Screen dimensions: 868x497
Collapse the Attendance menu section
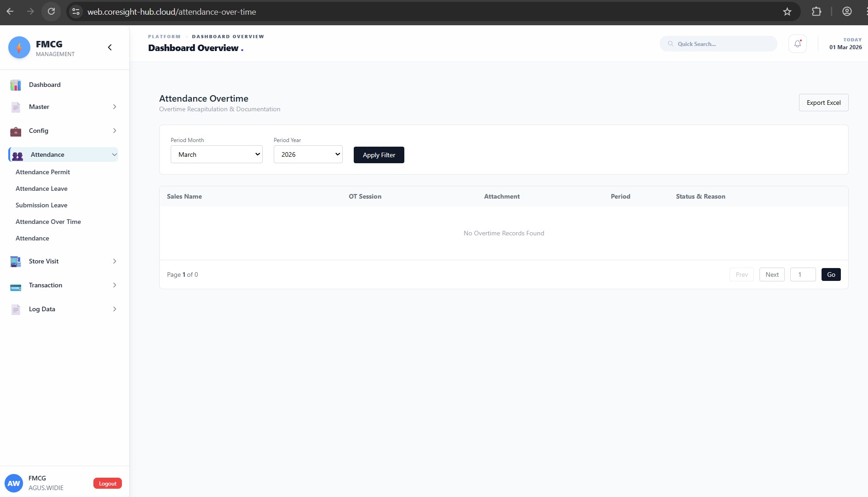[x=115, y=154]
